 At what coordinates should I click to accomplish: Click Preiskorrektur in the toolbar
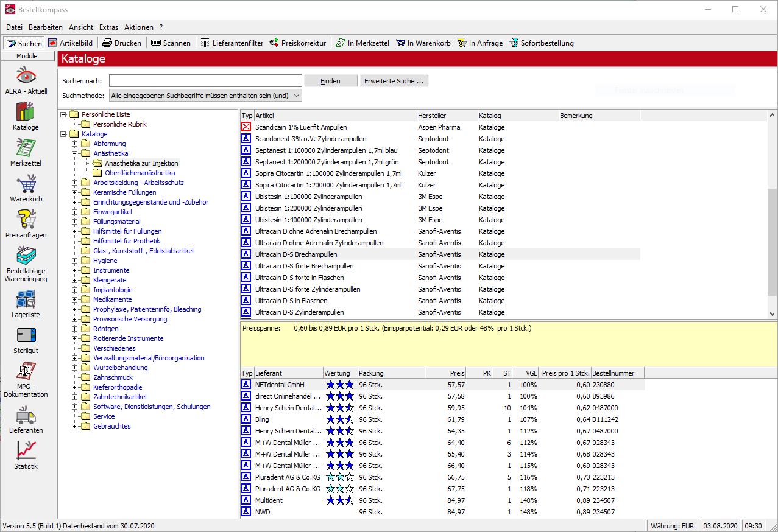299,43
